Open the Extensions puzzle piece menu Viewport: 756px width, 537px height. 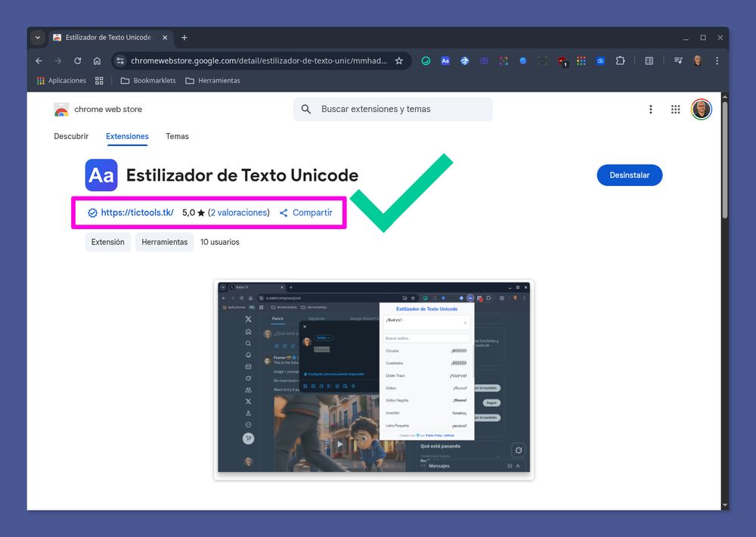(620, 61)
